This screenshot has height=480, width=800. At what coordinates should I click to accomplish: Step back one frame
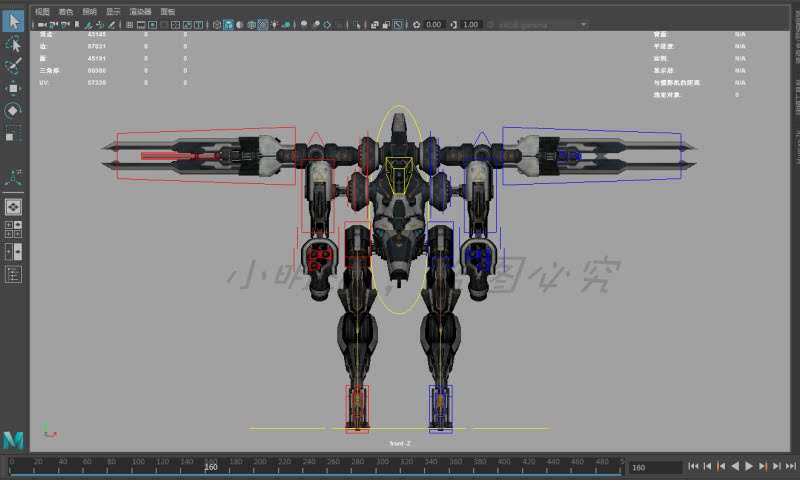pyautogui.click(x=707, y=466)
